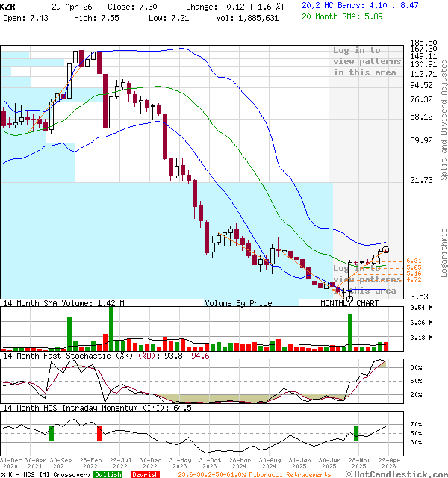Click the Fibonacci Retracements legend text

tap(255, 474)
